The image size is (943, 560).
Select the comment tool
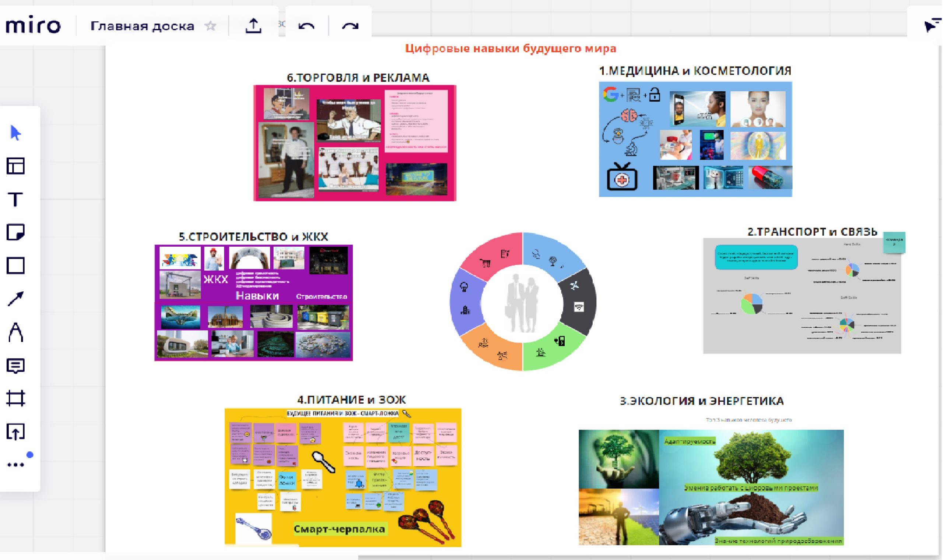coord(15,366)
